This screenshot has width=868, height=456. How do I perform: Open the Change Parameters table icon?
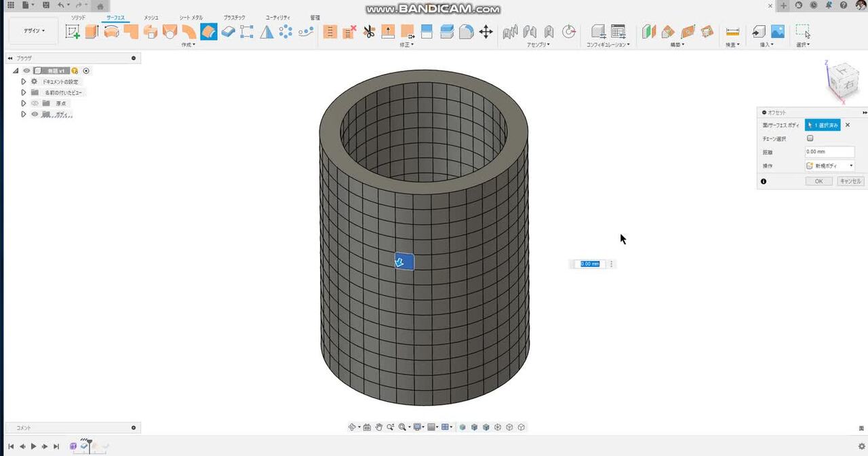point(618,31)
